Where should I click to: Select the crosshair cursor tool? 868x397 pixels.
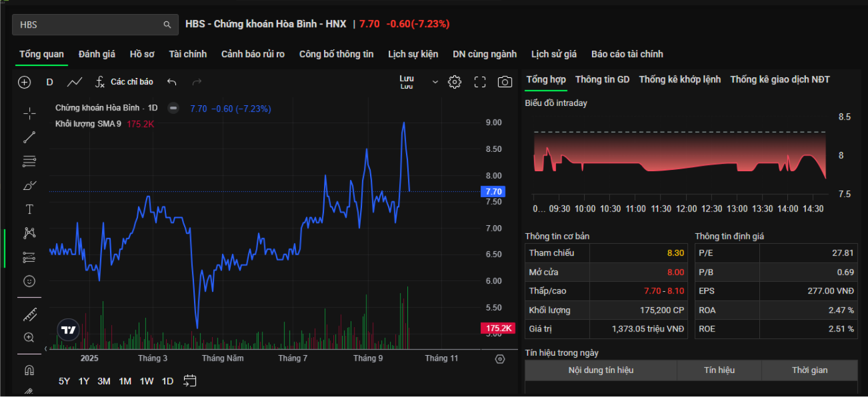click(29, 114)
